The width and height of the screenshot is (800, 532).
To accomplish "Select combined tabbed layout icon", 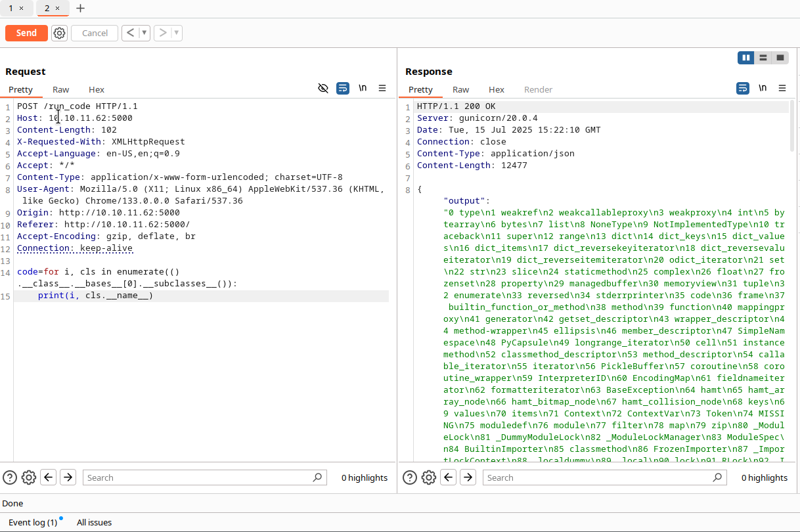I will pyautogui.click(x=780, y=58).
